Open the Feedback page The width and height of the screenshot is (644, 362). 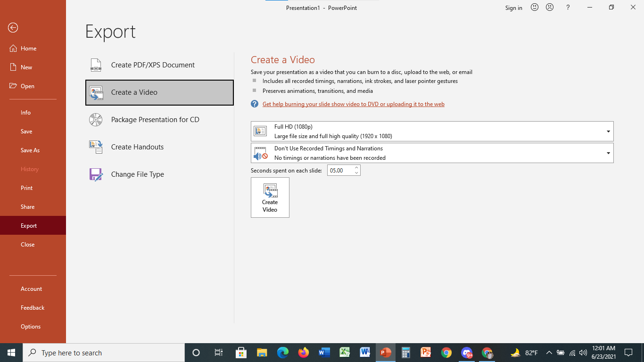[33, 308]
